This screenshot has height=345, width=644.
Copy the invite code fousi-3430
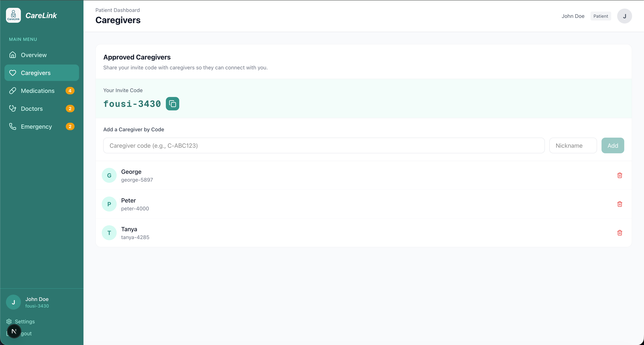coord(172,103)
